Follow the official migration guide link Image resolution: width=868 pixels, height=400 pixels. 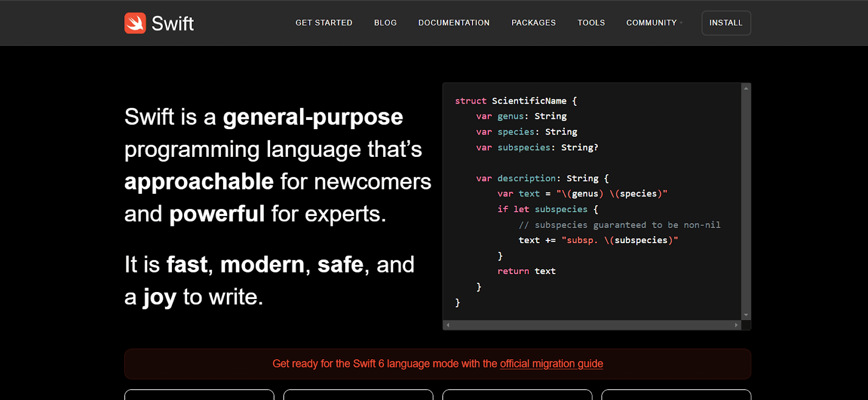[x=551, y=364]
